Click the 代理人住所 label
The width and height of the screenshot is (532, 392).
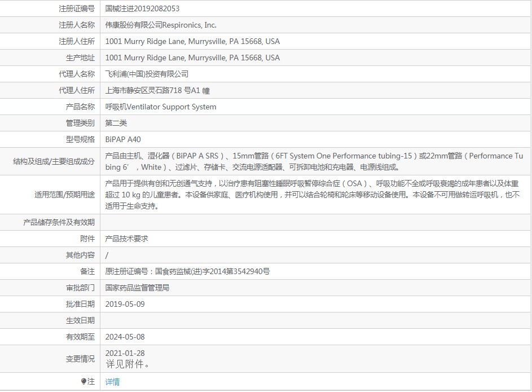click(77, 91)
